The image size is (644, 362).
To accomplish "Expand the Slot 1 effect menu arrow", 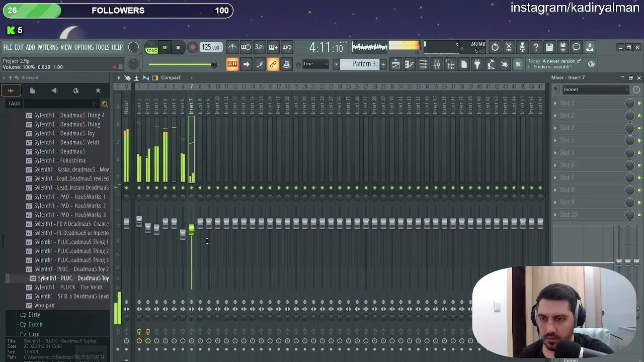I will 555,103.
